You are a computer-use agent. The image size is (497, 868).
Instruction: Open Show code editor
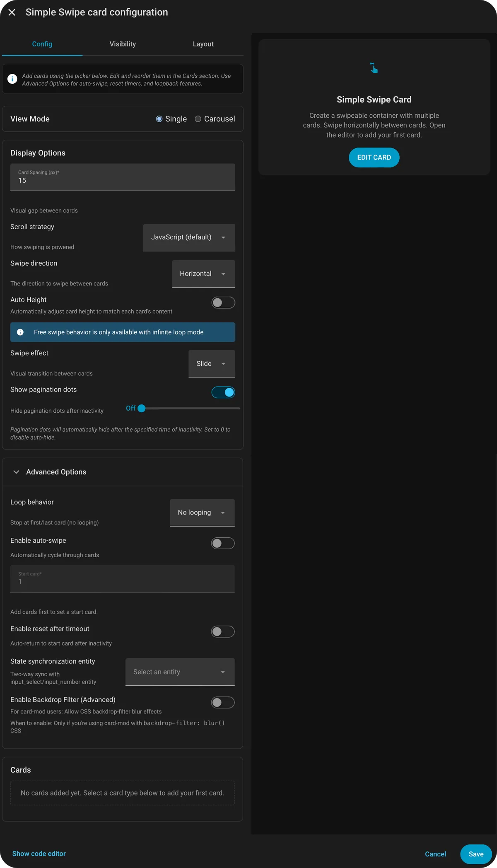coord(39,853)
